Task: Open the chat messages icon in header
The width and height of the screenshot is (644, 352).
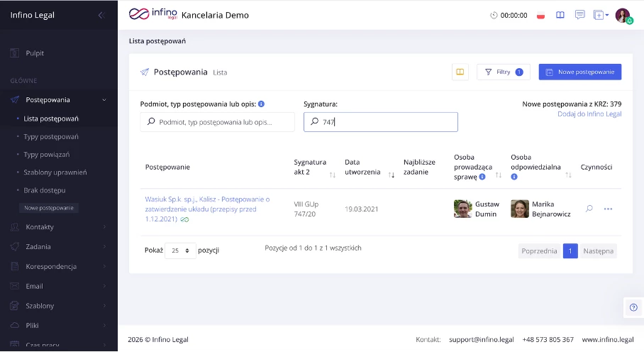Action: [x=579, y=15]
